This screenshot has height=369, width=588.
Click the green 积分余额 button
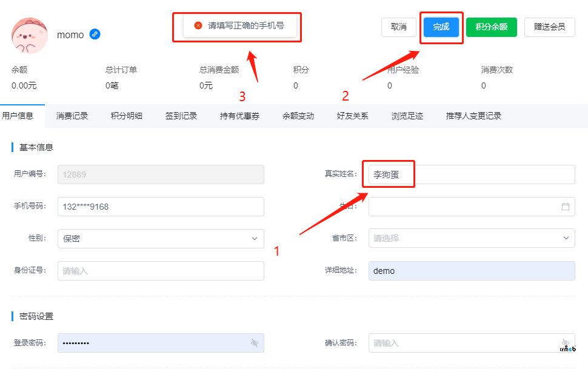(x=491, y=27)
